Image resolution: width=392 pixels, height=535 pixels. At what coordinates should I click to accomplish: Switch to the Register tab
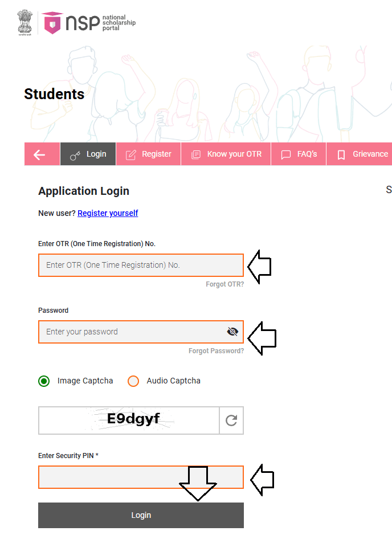[149, 154]
